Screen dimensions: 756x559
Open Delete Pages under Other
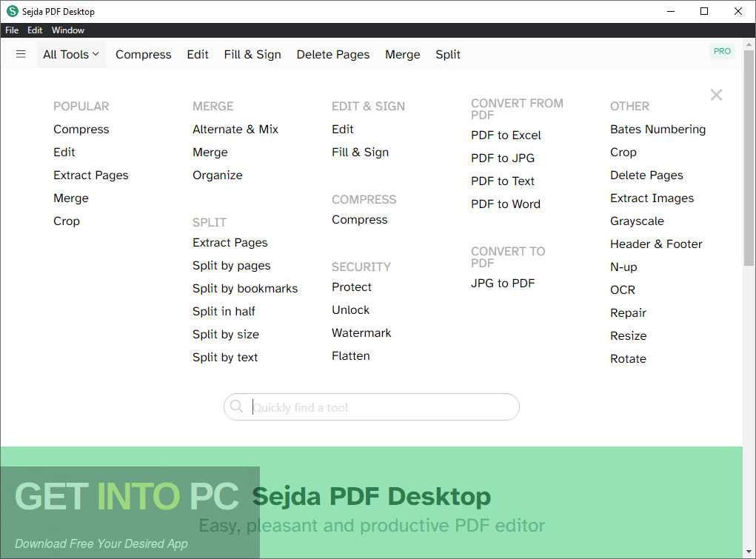pos(646,175)
